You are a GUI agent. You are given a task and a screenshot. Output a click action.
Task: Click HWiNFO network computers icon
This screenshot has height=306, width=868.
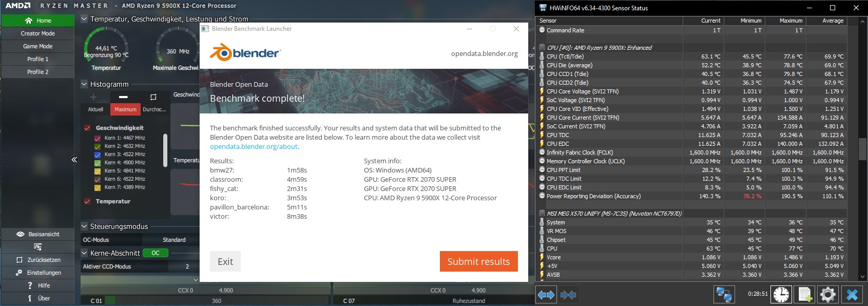point(724,294)
